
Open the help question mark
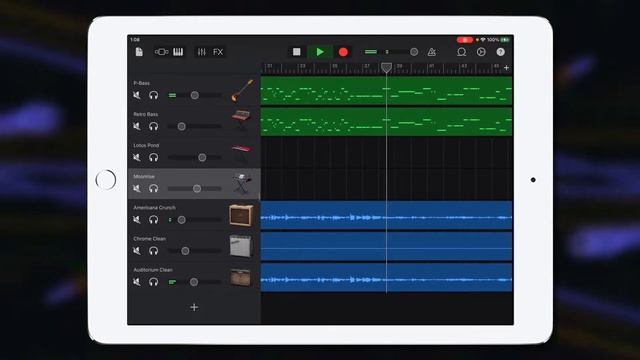[500, 52]
